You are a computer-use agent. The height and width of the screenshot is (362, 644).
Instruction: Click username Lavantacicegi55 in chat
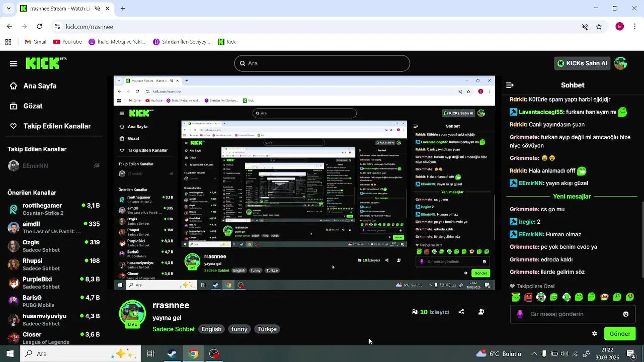[542, 113]
